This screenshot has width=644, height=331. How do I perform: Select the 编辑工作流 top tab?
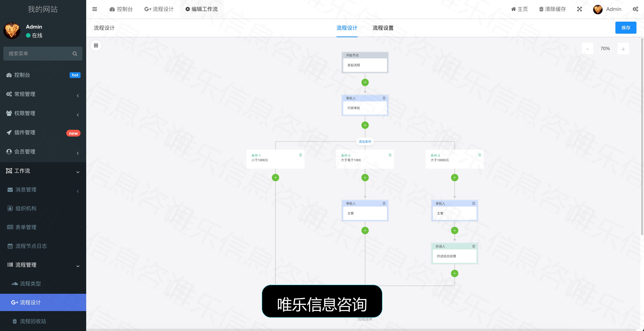click(x=202, y=9)
